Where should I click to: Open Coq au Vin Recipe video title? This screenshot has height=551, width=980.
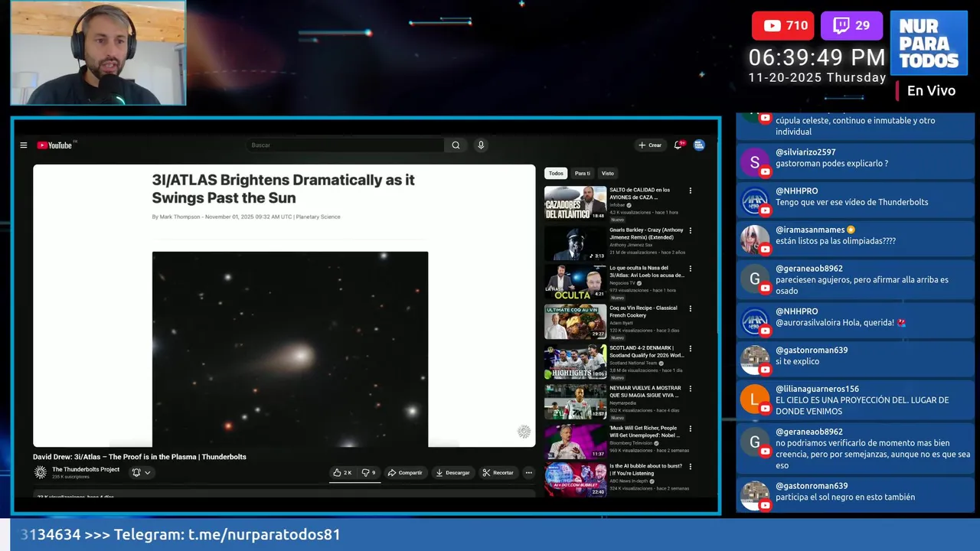(x=643, y=311)
